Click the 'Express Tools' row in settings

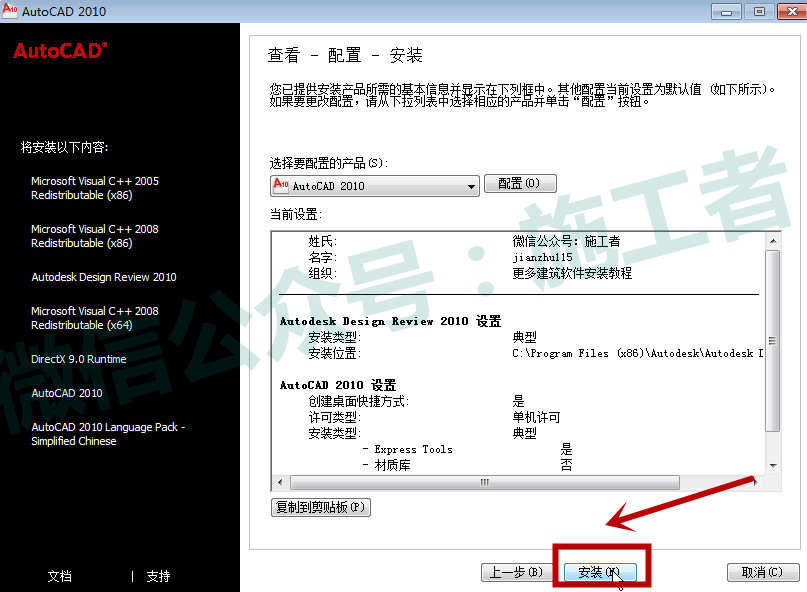click(x=467, y=449)
